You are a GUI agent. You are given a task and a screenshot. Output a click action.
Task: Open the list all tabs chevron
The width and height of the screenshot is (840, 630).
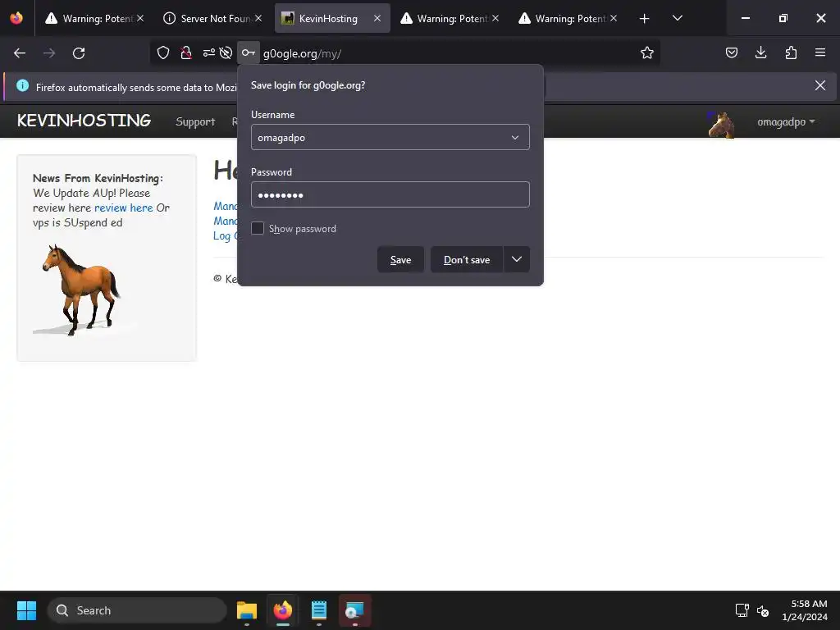(x=677, y=18)
